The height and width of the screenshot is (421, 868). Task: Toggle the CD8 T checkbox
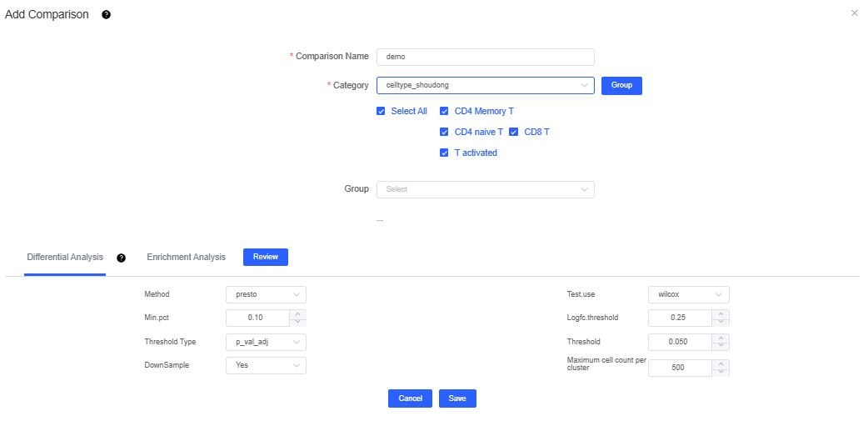(514, 132)
